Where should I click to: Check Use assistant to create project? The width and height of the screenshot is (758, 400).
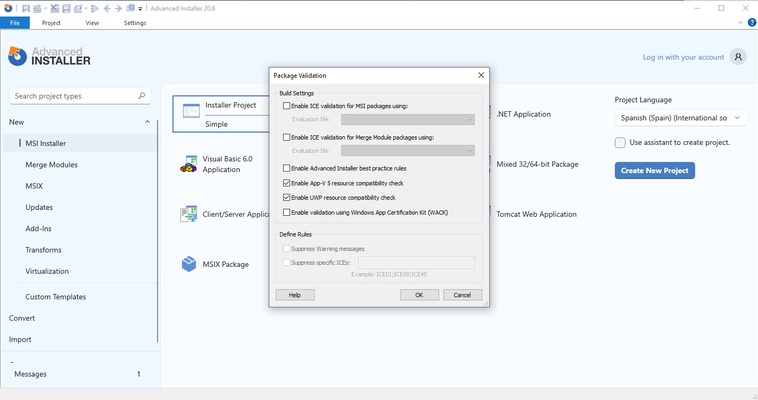(620, 142)
